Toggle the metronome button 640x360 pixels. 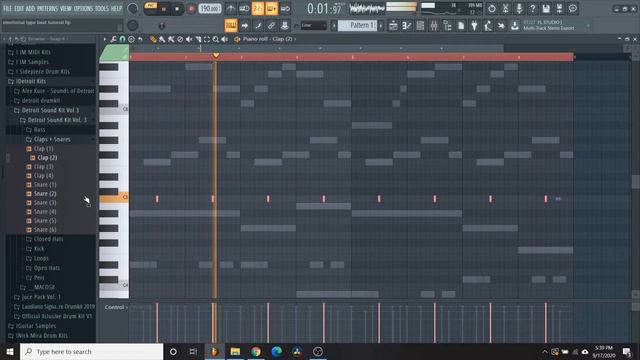tap(231, 8)
